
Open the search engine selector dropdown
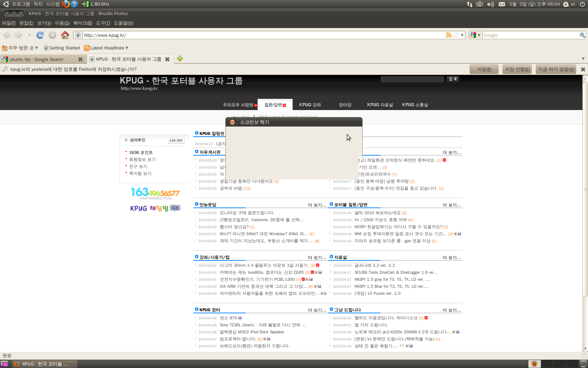tap(475, 35)
